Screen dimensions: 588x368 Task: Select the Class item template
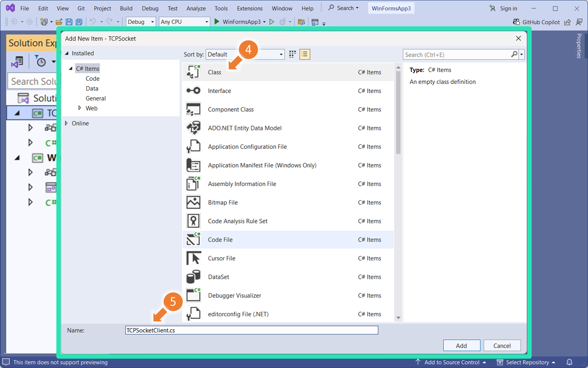tap(288, 72)
